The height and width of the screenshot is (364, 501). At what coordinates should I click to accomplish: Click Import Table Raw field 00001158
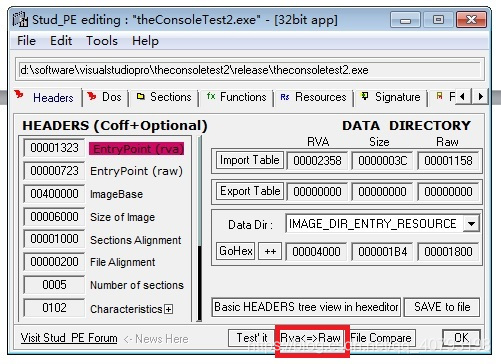(448, 161)
